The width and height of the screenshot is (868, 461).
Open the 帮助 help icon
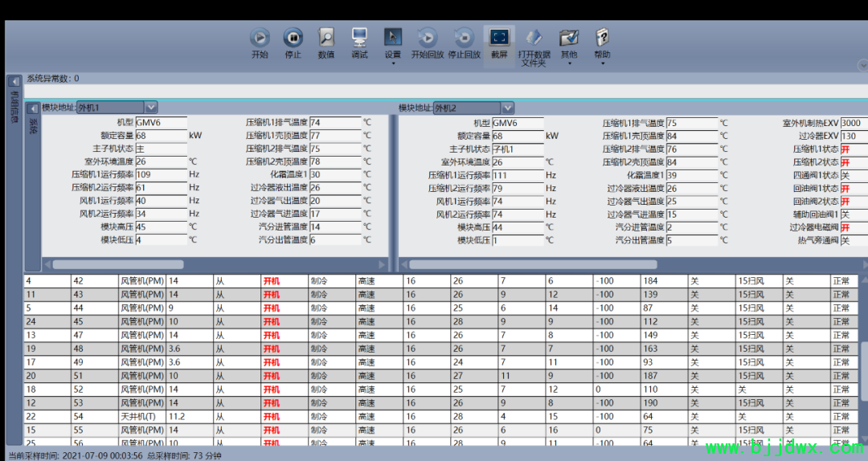click(x=602, y=38)
